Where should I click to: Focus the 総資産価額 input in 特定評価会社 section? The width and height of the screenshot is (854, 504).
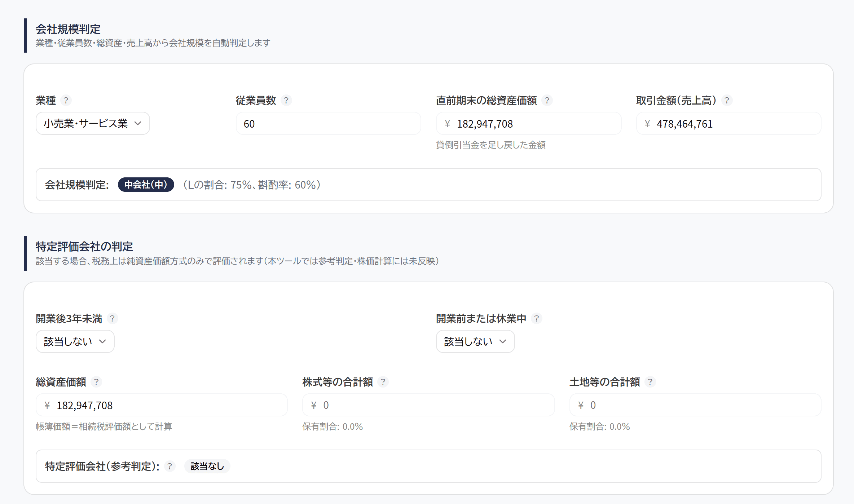pos(162,405)
